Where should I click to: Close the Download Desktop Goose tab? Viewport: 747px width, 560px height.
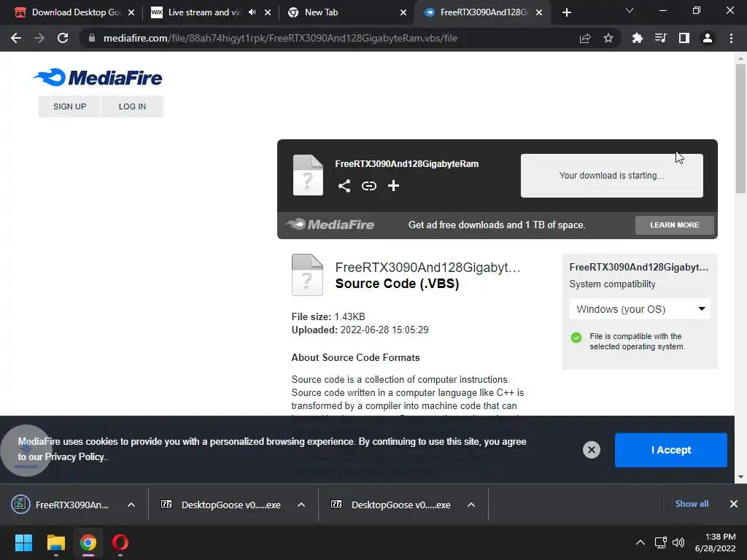[x=131, y=12]
